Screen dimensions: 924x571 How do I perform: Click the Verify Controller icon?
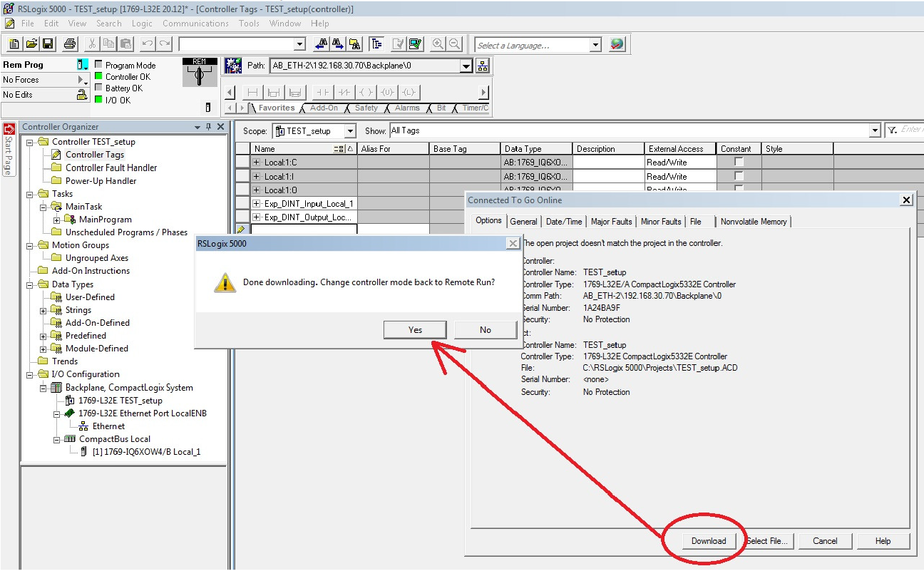pos(416,44)
